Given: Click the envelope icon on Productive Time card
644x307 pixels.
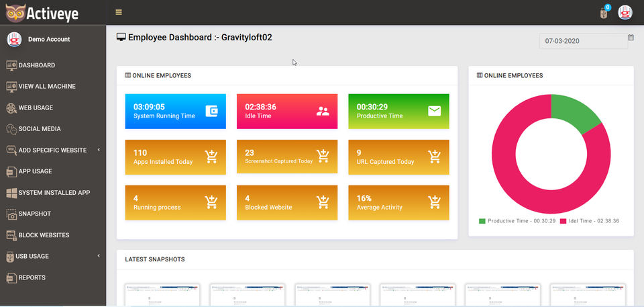Looking at the screenshot, I should click(434, 112).
